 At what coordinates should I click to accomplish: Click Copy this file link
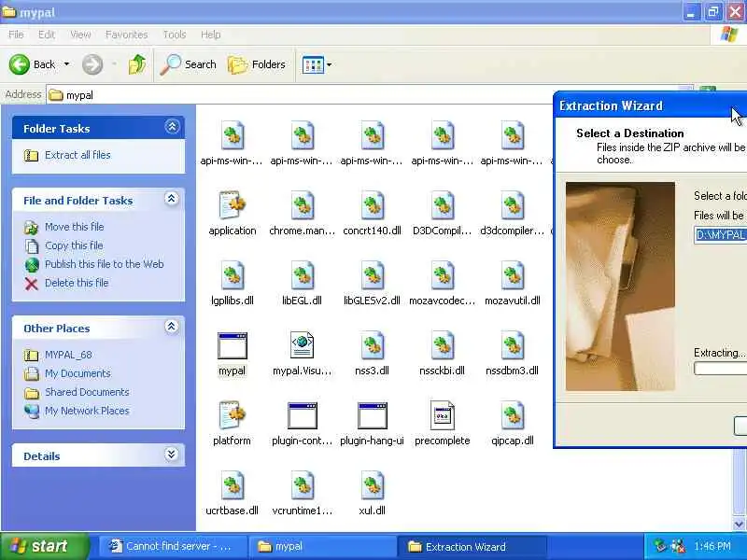click(x=74, y=245)
